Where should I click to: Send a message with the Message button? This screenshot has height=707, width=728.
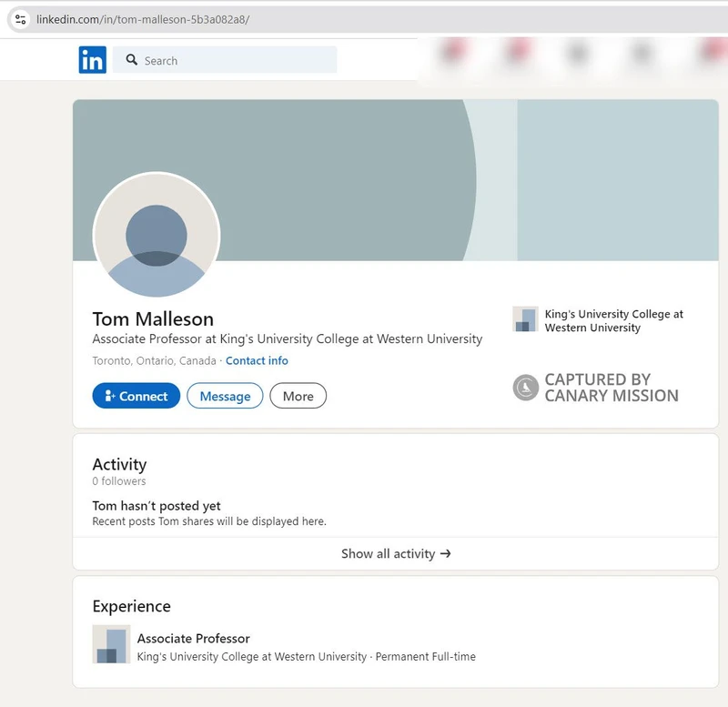pos(225,396)
